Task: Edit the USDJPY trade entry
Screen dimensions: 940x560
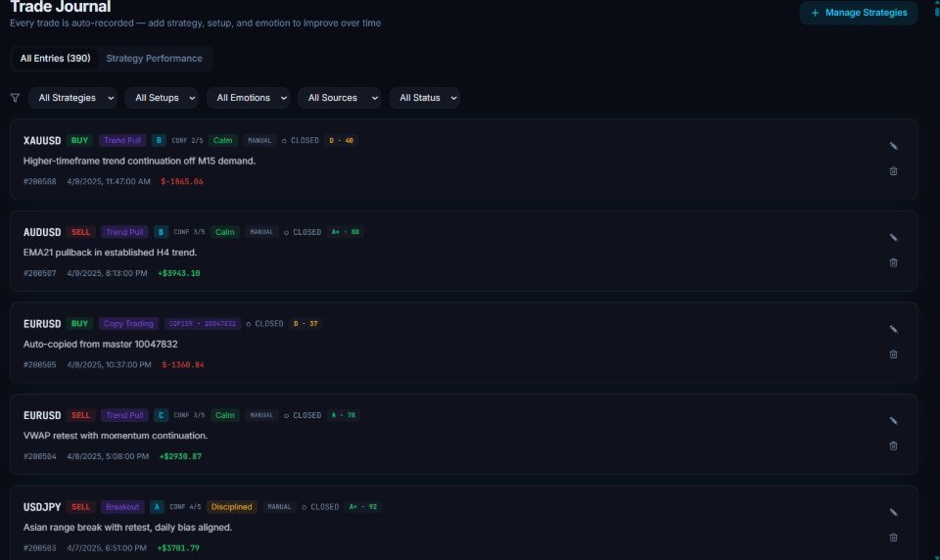Action: [x=893, y=513]
